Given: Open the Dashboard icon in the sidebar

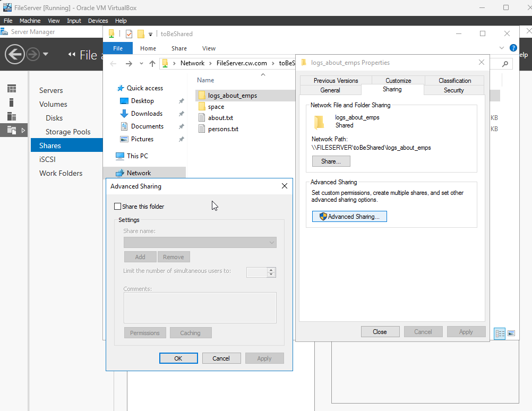Looking at the screenshot, I should 12,89.
